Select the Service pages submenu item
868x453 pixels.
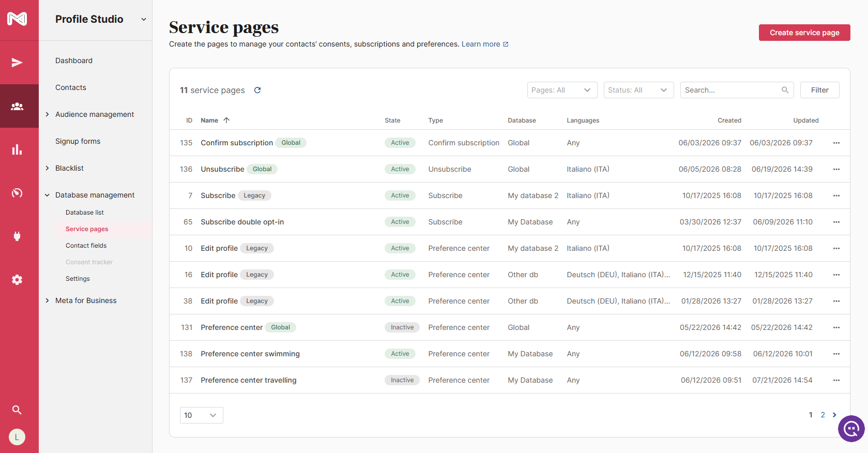(x=87, y=229)
